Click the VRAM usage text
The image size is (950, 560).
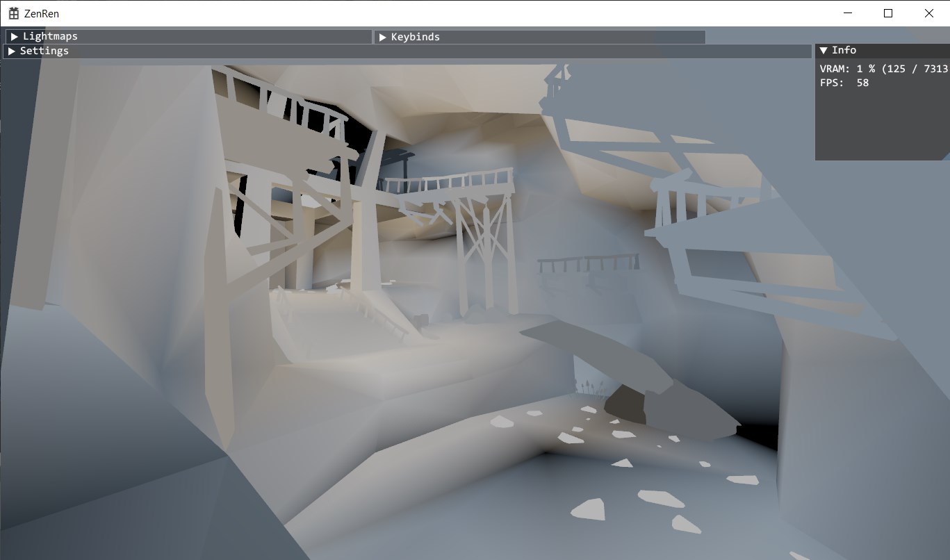(x=884, y=69)
